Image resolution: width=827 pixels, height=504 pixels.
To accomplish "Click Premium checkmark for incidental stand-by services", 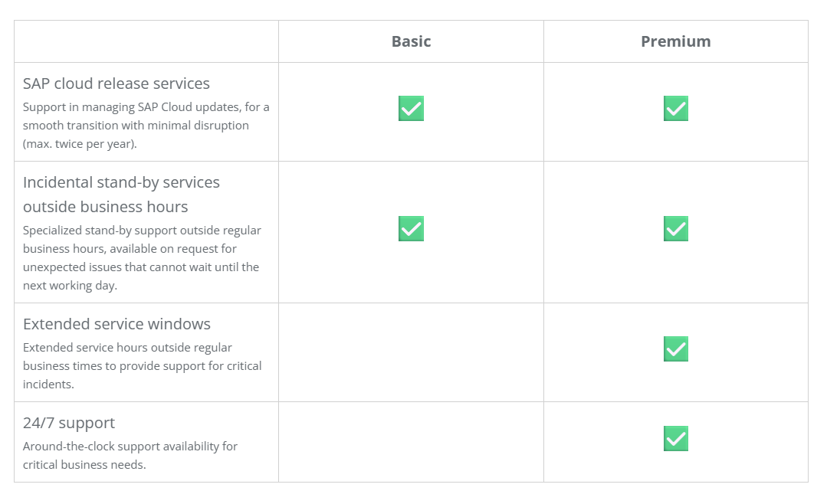I will [x=676, y=229].
